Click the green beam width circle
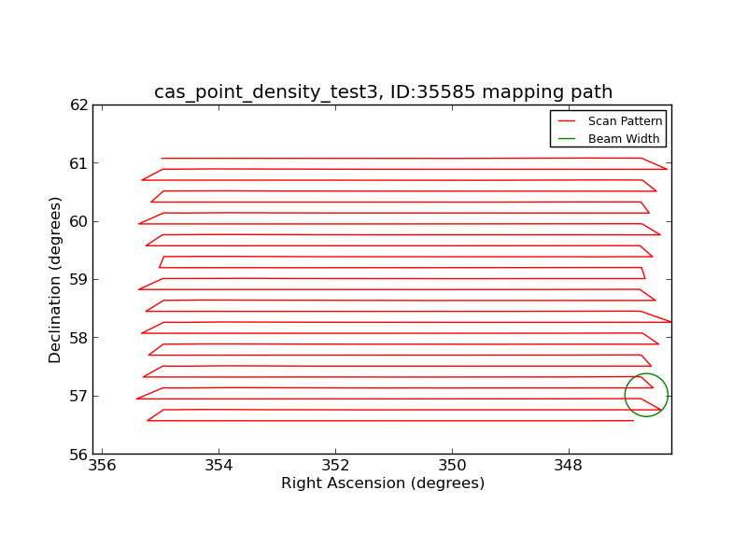Viewport: 747px width, 560px height. pos(646,395)
